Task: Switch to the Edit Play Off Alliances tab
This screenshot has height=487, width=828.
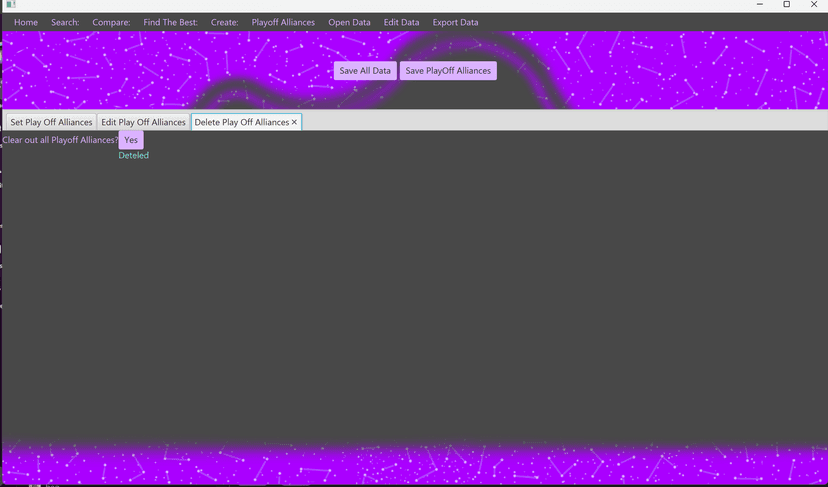Action: point(143,122)
